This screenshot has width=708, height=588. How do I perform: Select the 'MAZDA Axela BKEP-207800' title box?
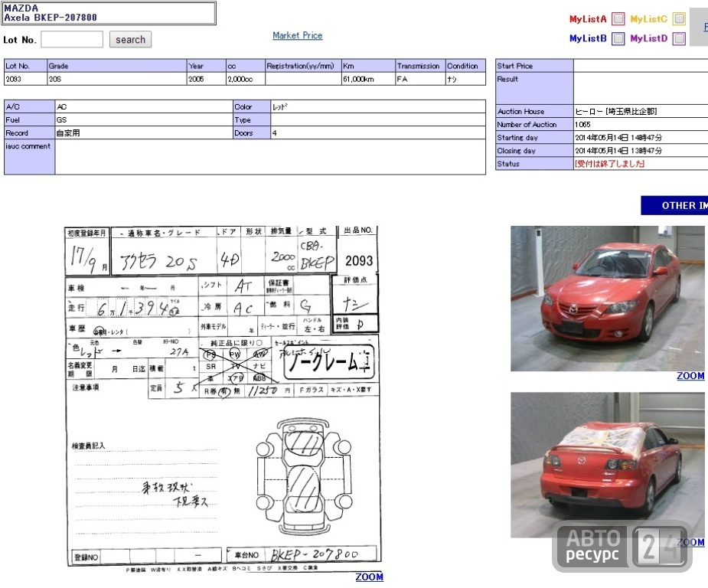[x=109, y=13]
